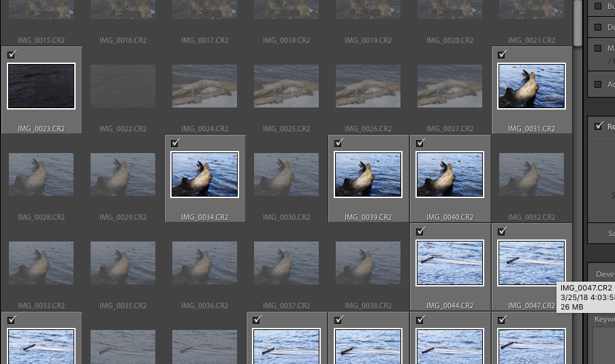Select the highlighted thumbnail IMG_0034.CR2

[x=204, y=174]
